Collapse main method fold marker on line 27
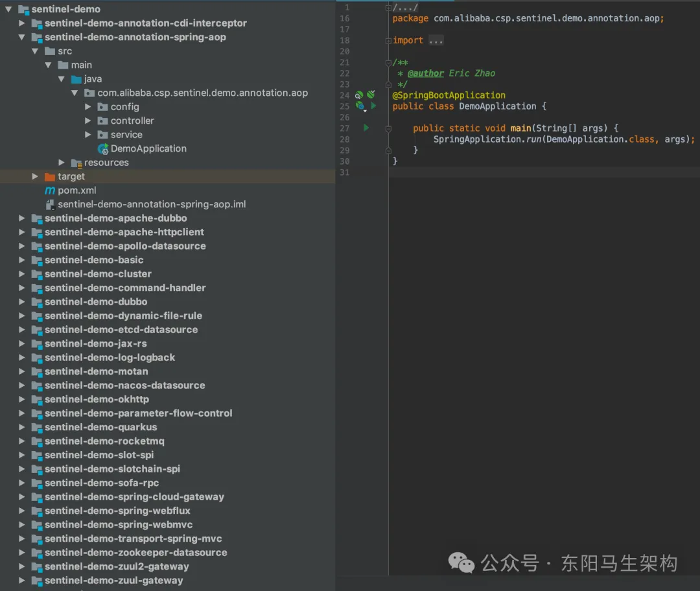The width and height of the screenshot is (700, 591). 388,128
